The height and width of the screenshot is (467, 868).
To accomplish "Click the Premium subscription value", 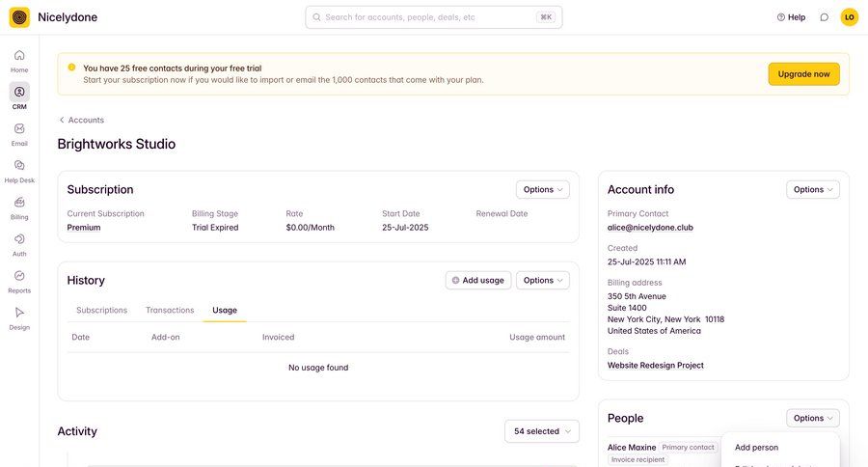I will pyautogui.click(x=84, y=227).
